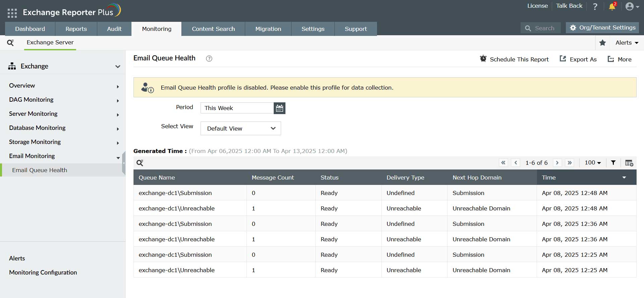644x298 pixels.
Task: Click the Email Queue Health help icon
Action: (209, 58)
